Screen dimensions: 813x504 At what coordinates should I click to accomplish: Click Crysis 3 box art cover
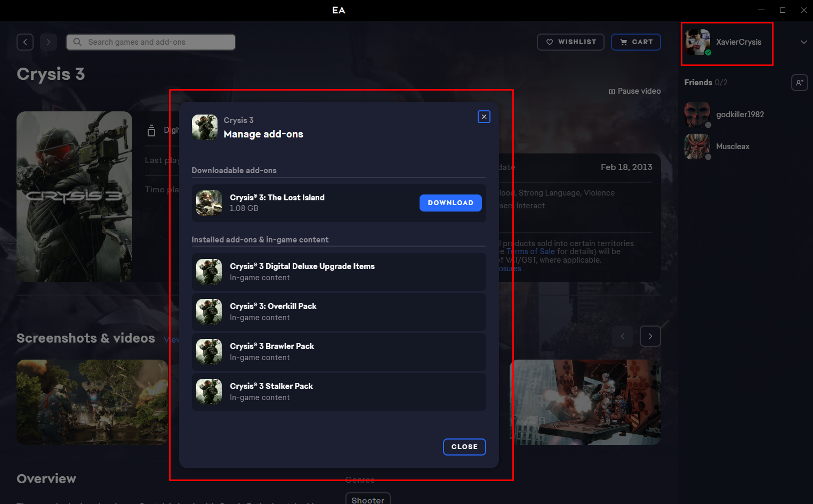click(74, 197)
